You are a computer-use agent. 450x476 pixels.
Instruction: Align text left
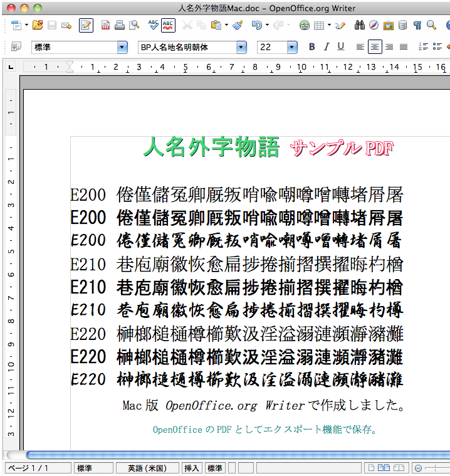pyautogui.click(x=360, y=47)
